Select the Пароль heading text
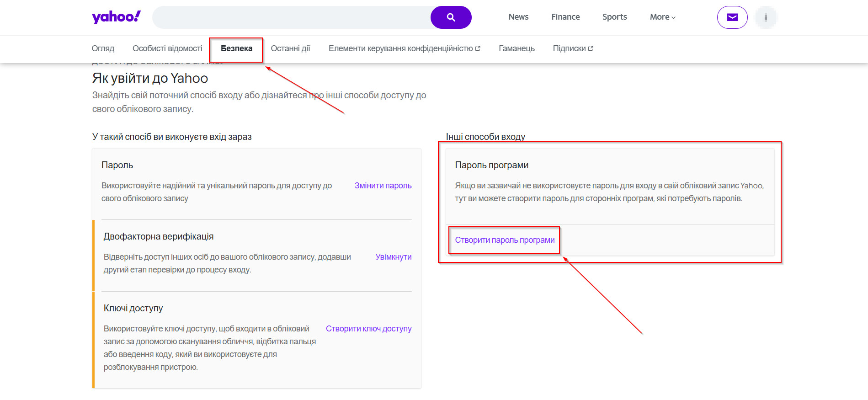The image size is (868, 400). (117, 165)
